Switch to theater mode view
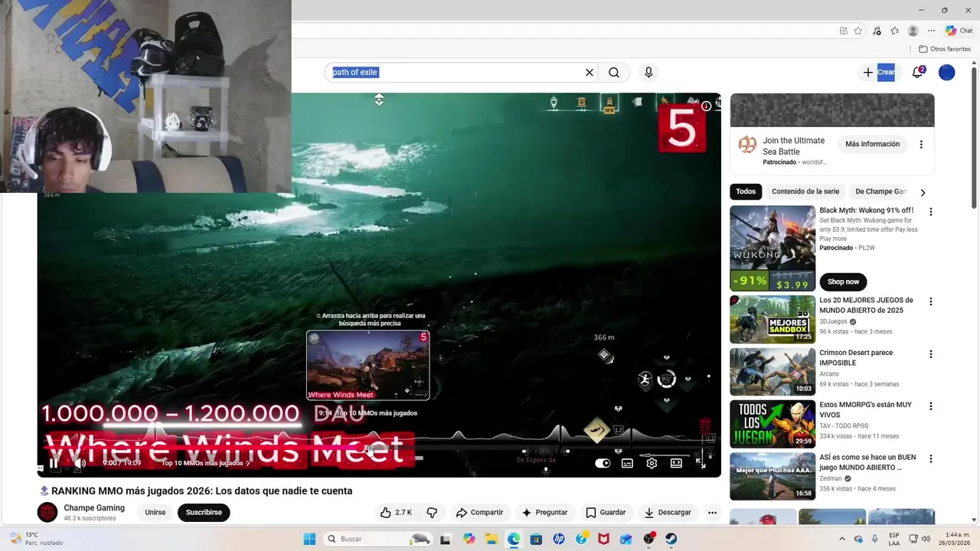The image size is (980, 551). (x=676, y=463)
